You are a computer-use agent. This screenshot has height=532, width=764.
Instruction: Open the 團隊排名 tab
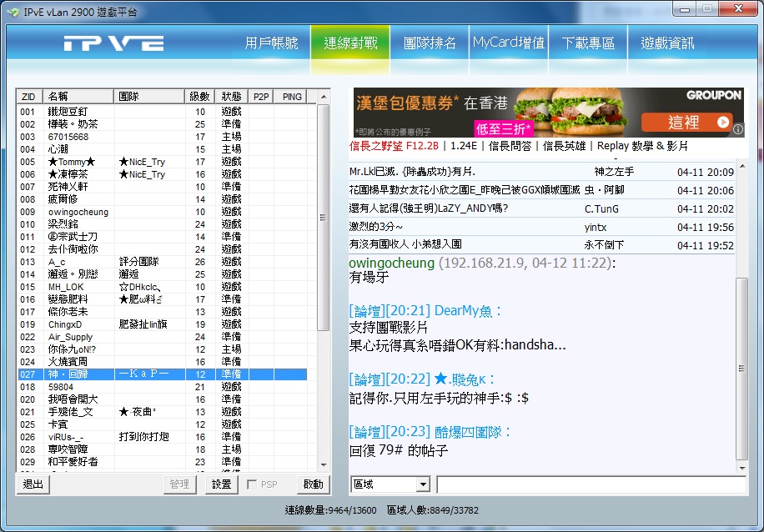(430, 43)
